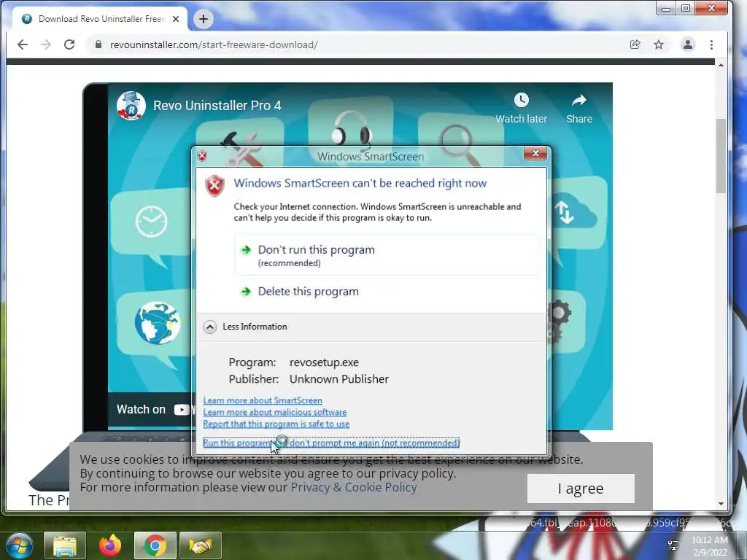Close the Download Revo Uninstaller tab

[176, 19]
